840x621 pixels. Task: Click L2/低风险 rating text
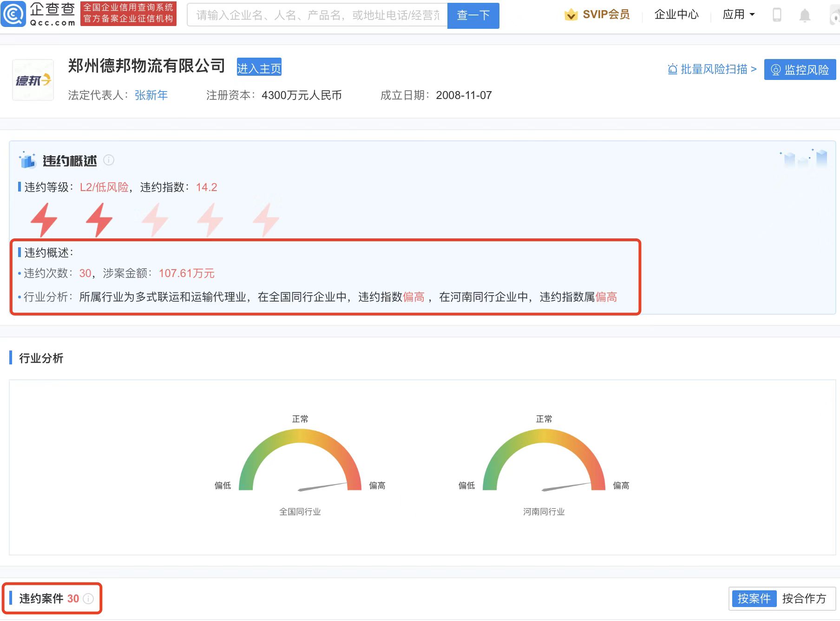104,187
